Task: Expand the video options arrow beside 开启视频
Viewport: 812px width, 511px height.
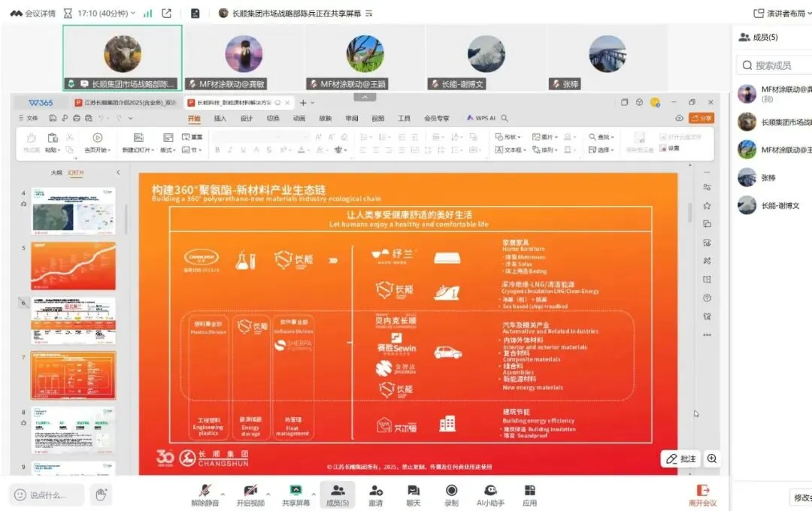Action: [268, 494]
